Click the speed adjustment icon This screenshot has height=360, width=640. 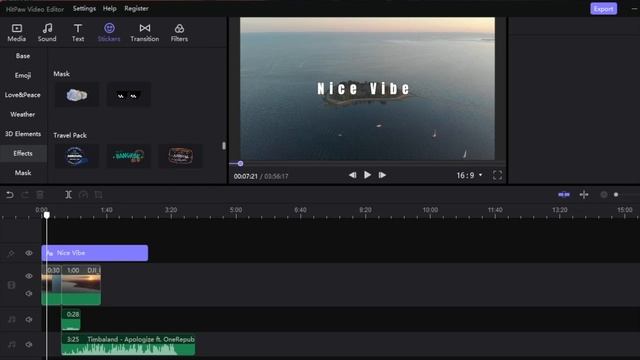(83, 195)
